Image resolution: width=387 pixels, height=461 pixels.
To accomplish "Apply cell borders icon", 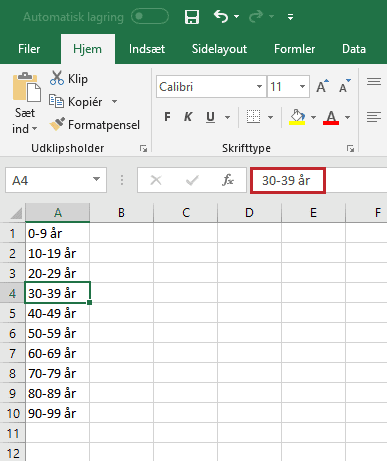I will [253, 117].
